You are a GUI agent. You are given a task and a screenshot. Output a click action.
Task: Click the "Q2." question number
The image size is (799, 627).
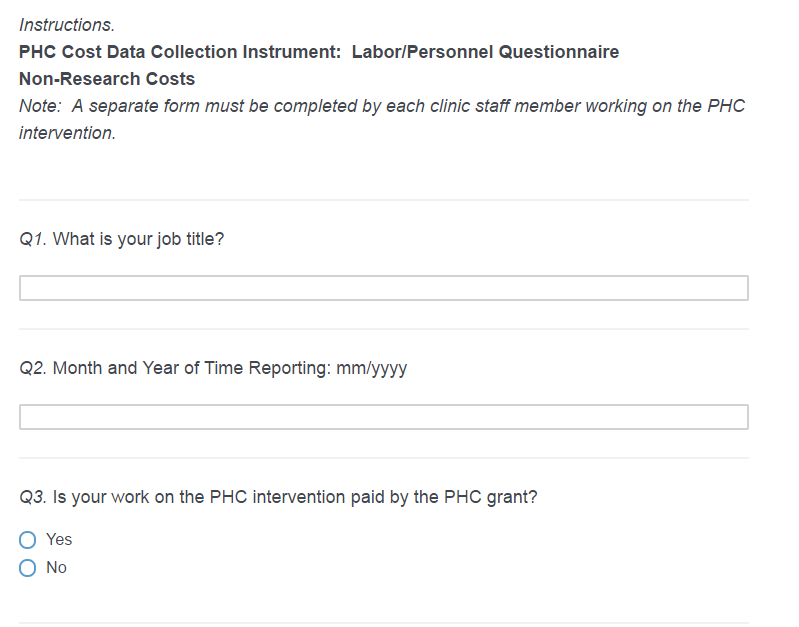click(33, 368)
